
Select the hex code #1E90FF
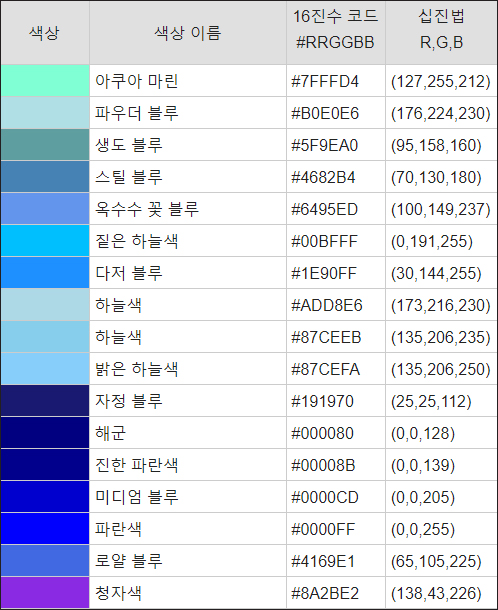pos(324,273)
